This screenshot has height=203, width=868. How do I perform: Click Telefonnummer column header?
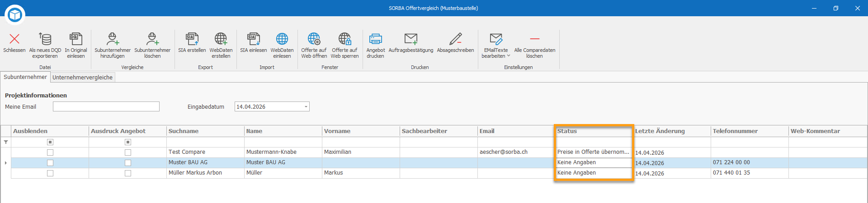click(750, 131)
